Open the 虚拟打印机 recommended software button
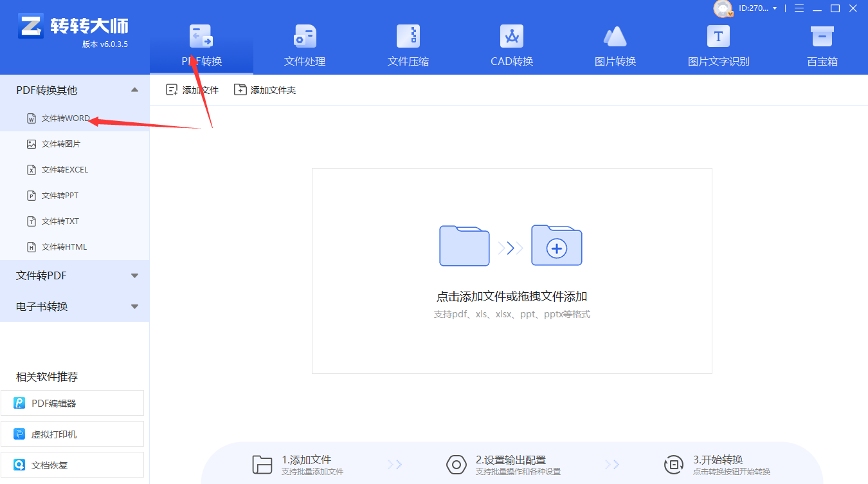 click(72, 434)
